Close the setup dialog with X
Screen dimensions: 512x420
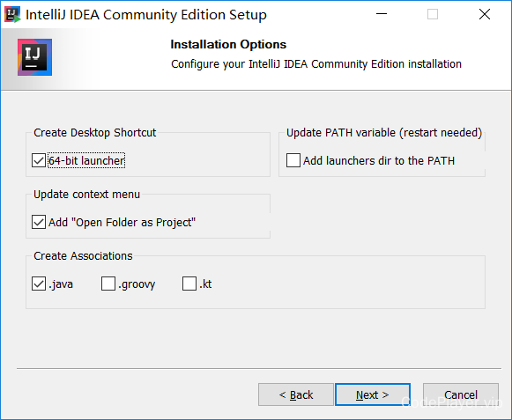coord(485,14)
